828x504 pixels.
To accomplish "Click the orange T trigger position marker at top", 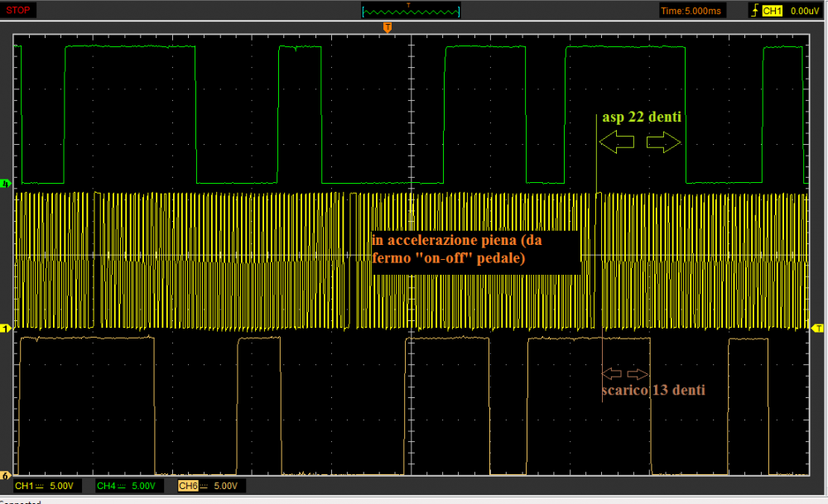I will point(387,28).
